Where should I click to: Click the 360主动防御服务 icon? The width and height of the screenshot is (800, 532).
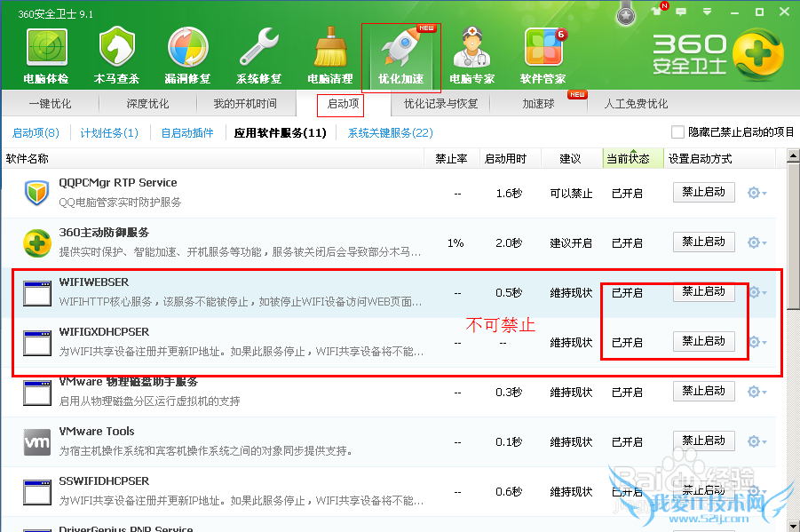pyautogui.click(x=36, y=243)
